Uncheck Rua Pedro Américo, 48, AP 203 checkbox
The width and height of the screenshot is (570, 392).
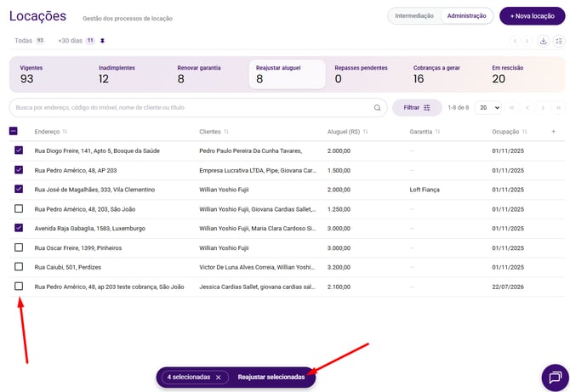click(19, 170)
